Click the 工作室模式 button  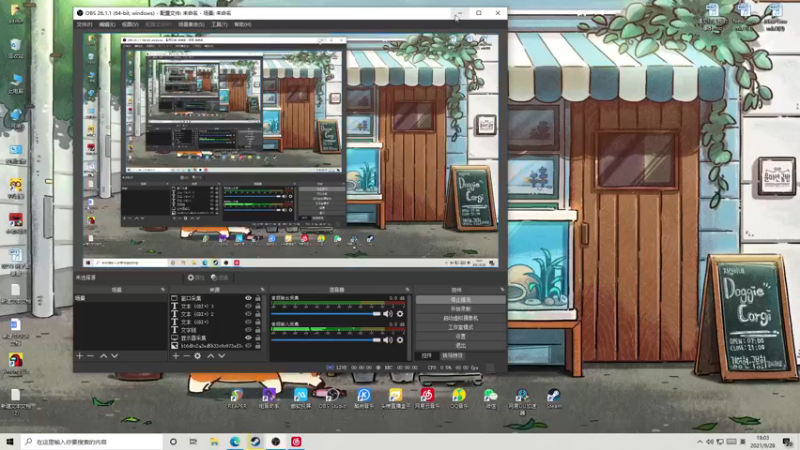click(x=460, y=328)
